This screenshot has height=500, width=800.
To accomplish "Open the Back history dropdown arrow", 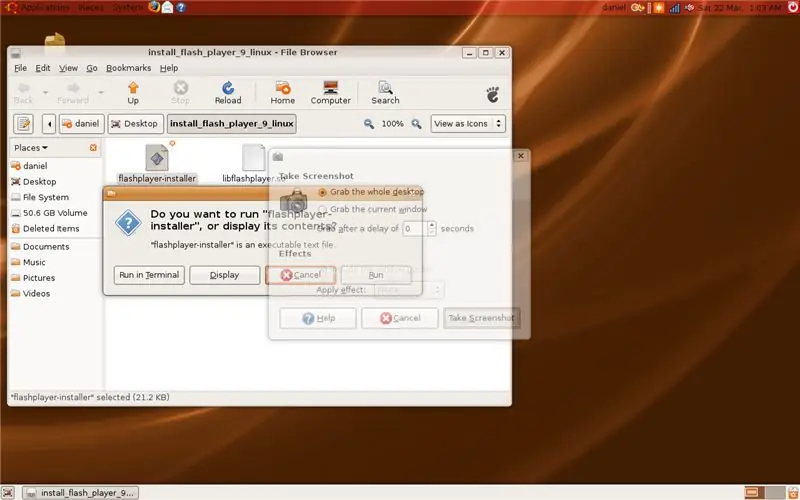I will click(x=45, y=92).
